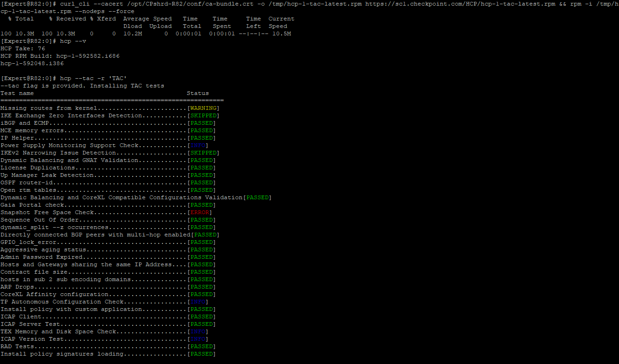The height and width of the screenshot is (364, 619).
Task: Click the PASSED label on RAD Tests
Action: pyautogui.click(x=201, y=346)
